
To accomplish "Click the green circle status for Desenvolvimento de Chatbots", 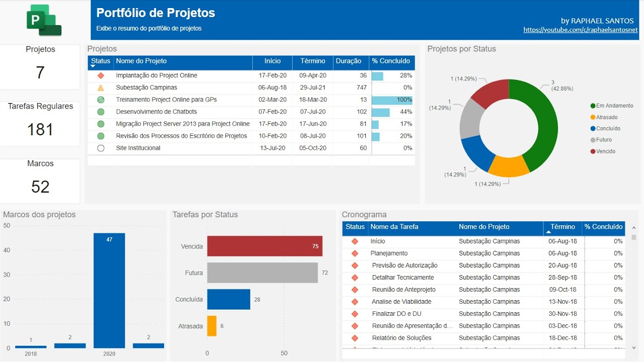I will tap(101, 112).
